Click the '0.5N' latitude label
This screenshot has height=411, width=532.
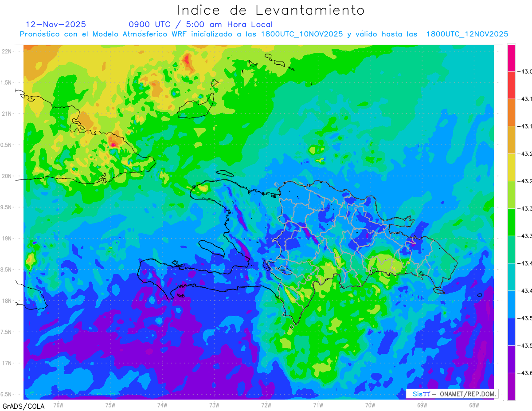[x=6, y=145]
